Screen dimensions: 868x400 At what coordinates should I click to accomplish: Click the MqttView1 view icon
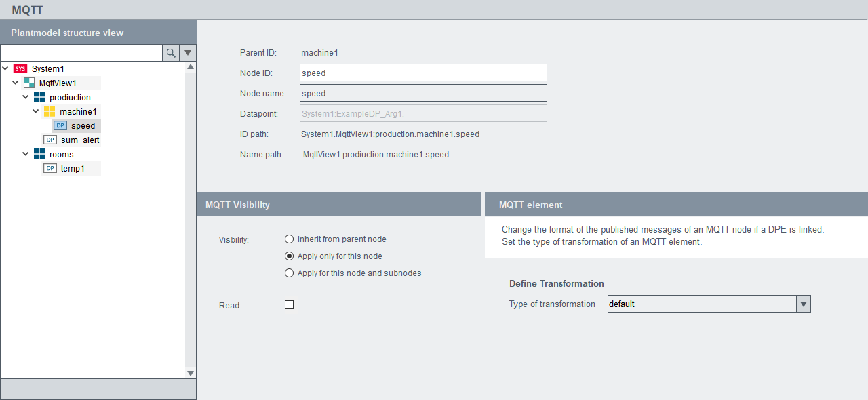click(29, 83)
